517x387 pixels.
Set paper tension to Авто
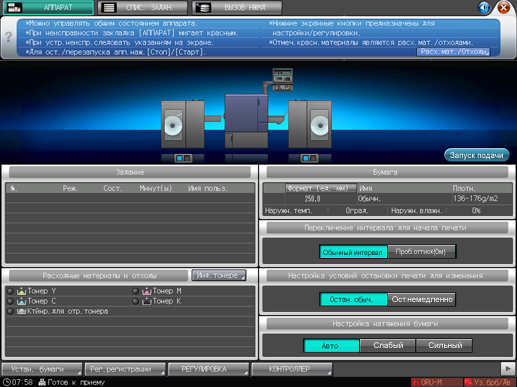(x=331, y=346)
